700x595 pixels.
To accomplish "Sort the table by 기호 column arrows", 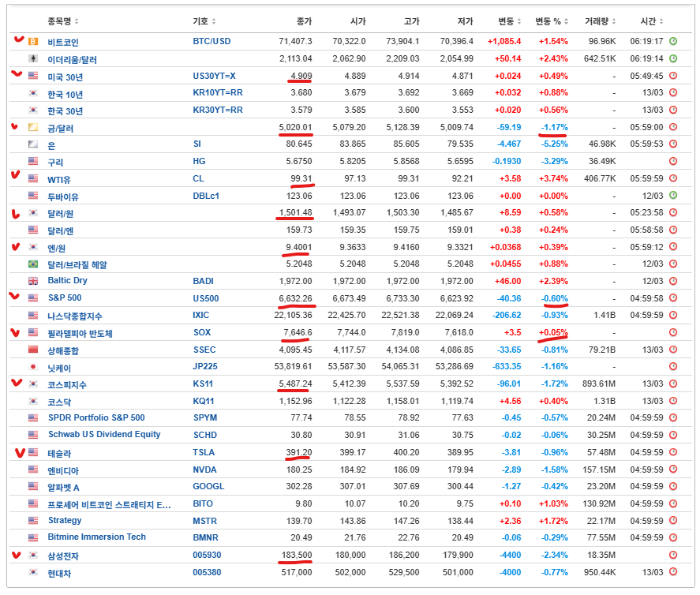I will [x=214, y=21].
